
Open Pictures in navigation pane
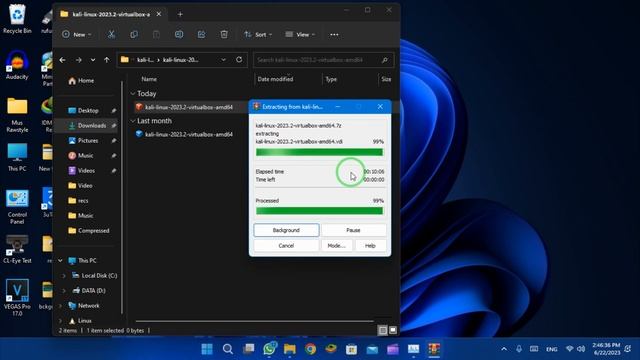point(88,141)
